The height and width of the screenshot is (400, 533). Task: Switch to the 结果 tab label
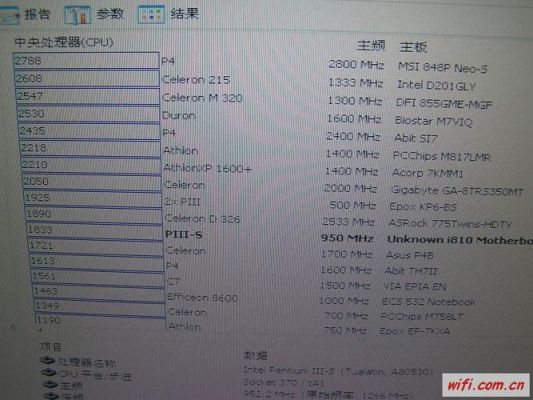tap(185, 14)
